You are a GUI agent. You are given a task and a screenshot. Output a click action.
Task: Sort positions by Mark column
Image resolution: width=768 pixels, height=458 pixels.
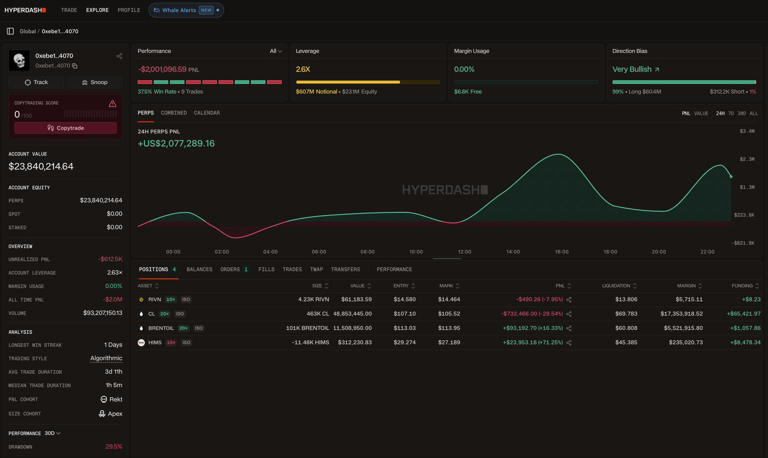(449, 286)
